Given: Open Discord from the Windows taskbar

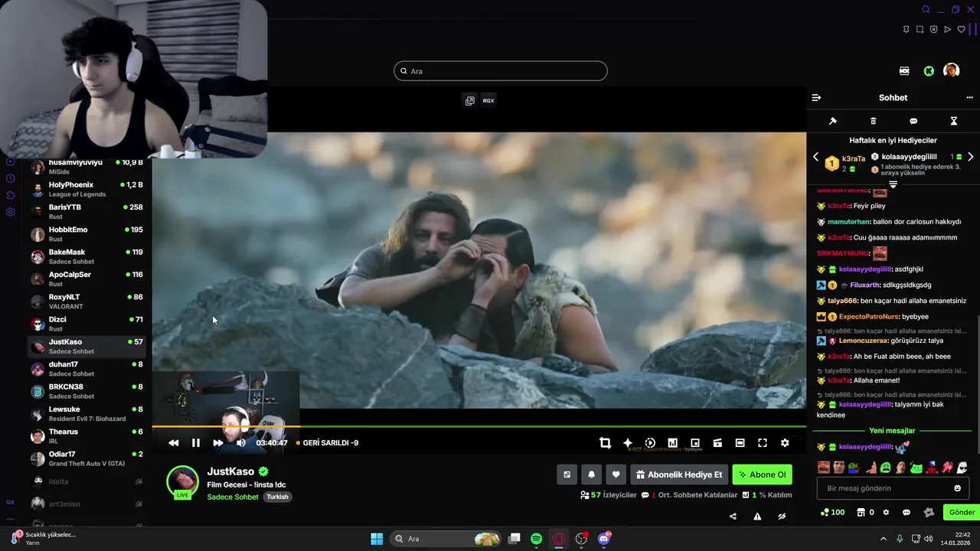Looking at the screenshot, I should [x=604, y=539].
